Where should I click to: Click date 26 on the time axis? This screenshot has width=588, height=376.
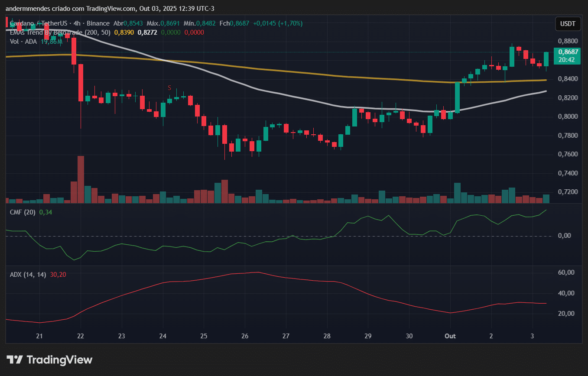coord(245,336)
